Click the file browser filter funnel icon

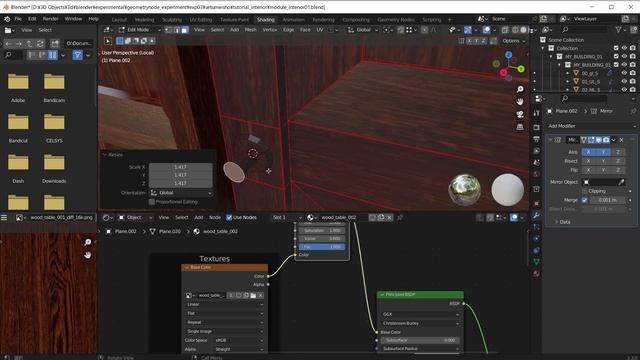(78, 55)
